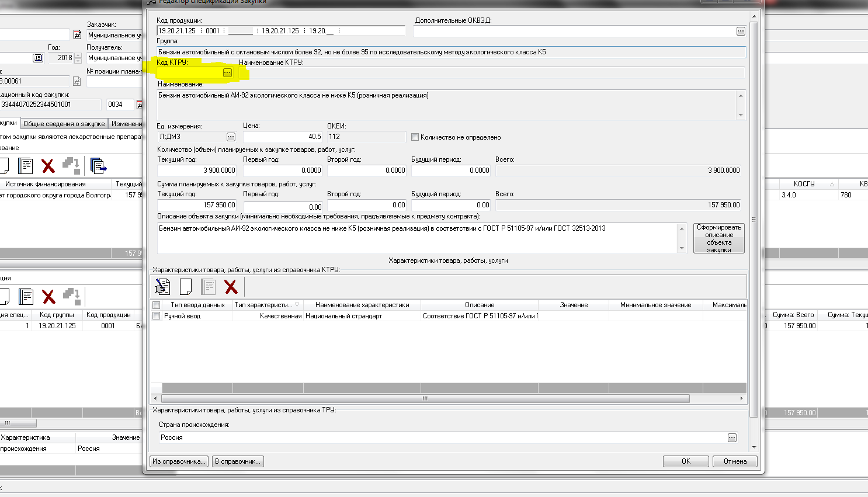
Task: Enable the 'Количество не определено' checkbox
Action: point(415,137)
